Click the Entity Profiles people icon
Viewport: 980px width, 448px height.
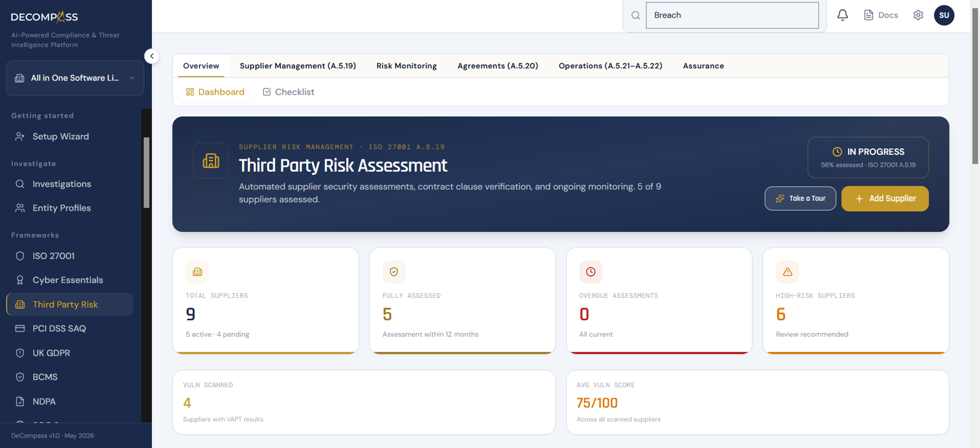pos(20,208)
